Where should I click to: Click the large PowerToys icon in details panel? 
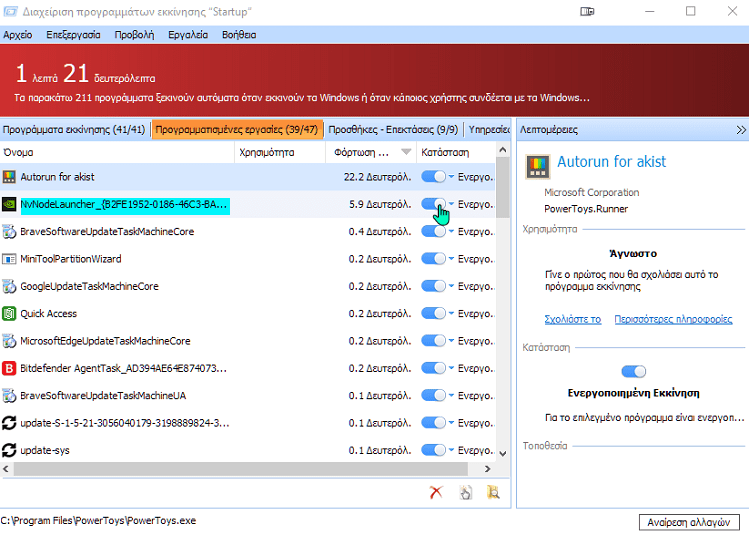(538, 167)
